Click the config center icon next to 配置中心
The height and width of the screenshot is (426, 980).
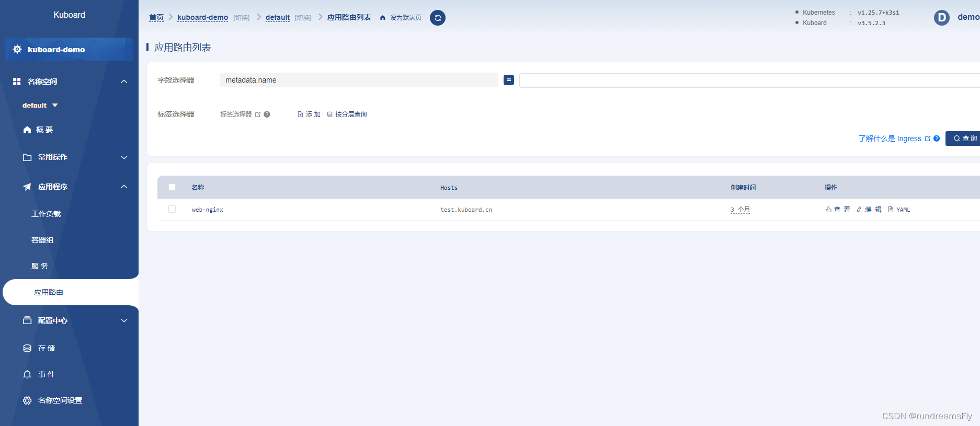coord(27,320)
